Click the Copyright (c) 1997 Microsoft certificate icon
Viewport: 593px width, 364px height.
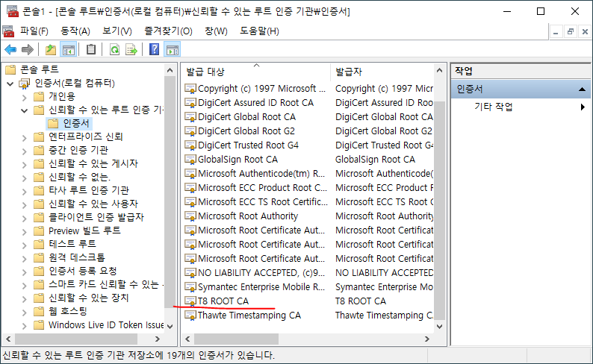pyautogui.click(x=190, y=89)
